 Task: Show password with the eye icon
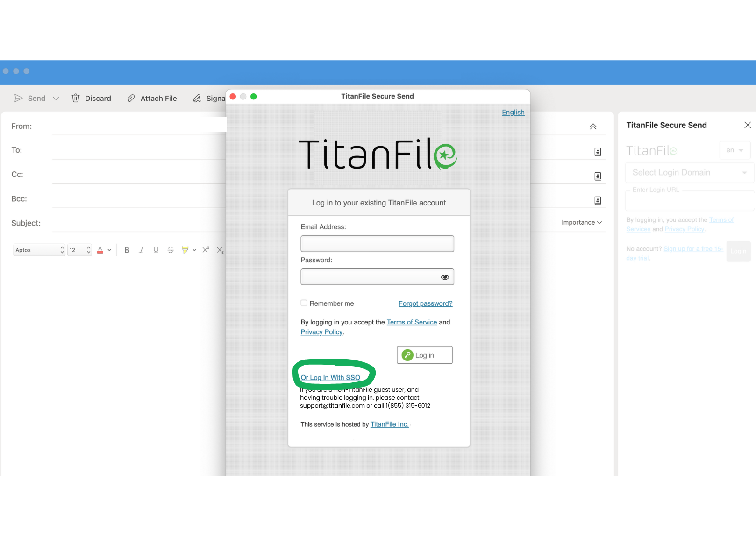coord(445,277)
